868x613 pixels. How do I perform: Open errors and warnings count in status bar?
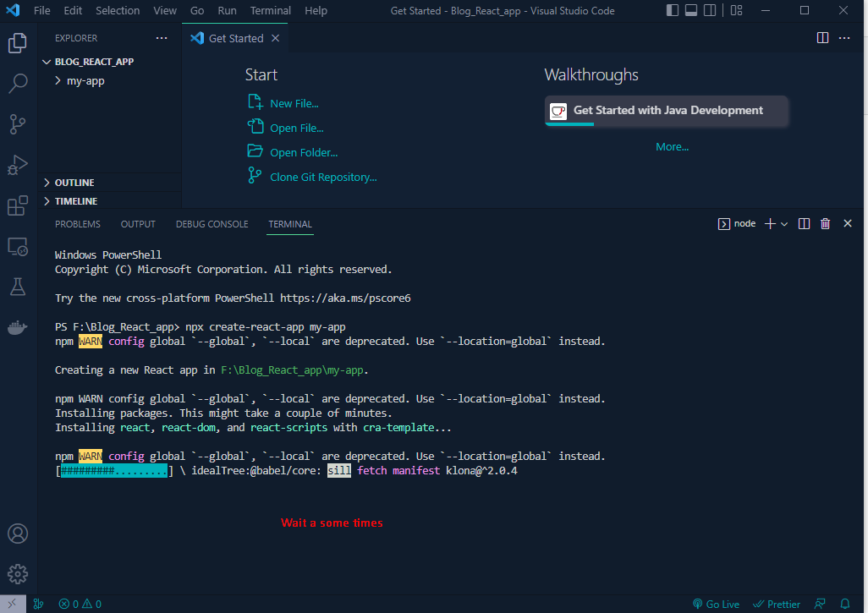(x=80, y=605)
